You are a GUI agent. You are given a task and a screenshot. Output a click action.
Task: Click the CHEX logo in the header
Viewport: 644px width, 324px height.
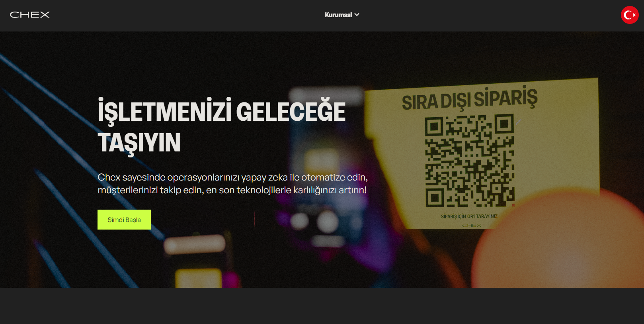(30, 15)
